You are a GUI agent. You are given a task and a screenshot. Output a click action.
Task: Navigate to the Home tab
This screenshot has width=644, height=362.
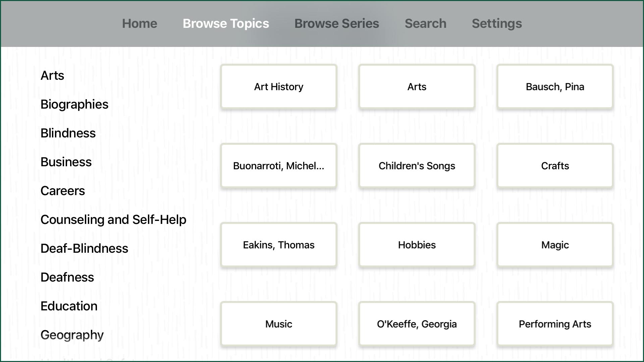pyautogui.click(x=139, y=23)
